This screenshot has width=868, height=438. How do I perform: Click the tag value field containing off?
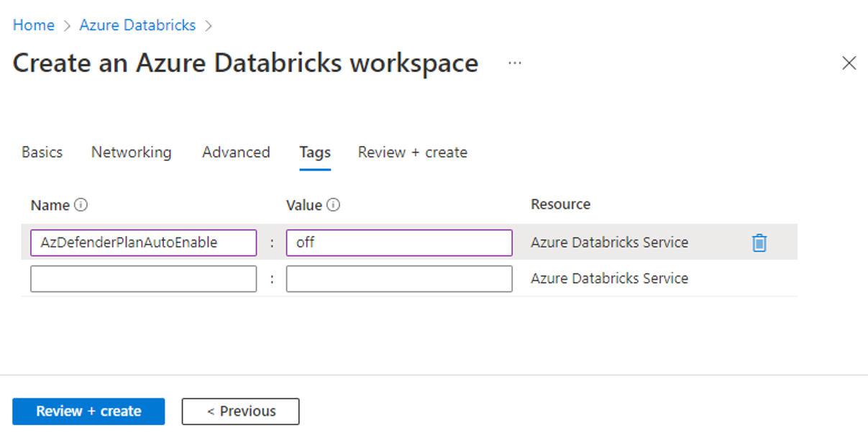[399, 243]
